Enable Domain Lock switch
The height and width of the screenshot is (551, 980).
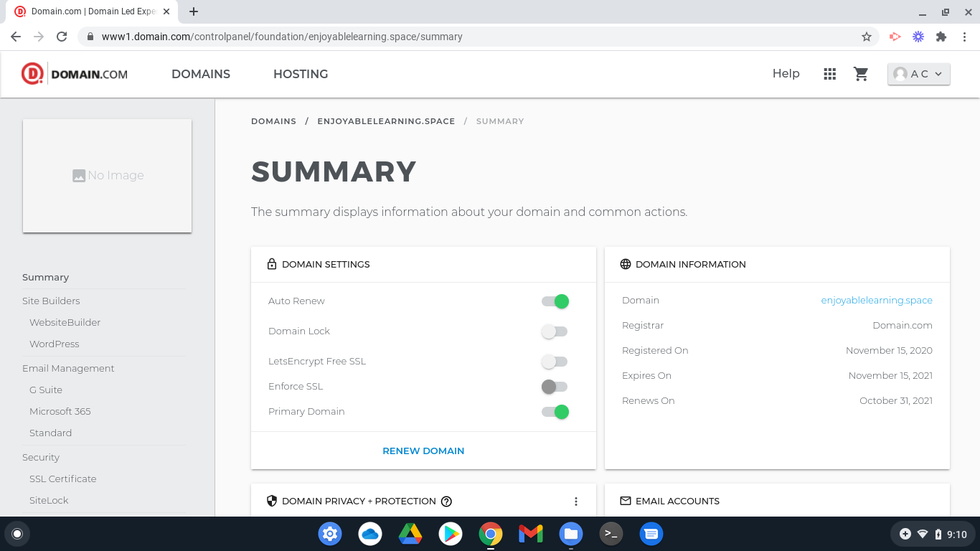[555, 331]
